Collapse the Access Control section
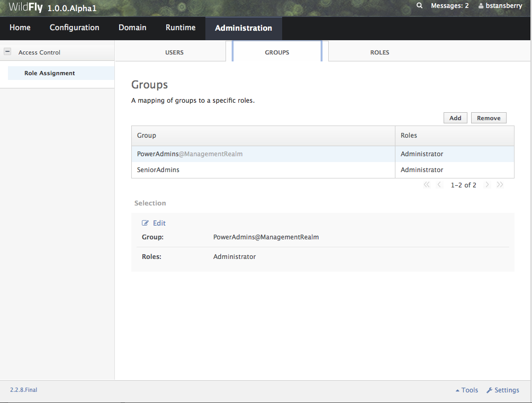 click(x=7, y=52)
